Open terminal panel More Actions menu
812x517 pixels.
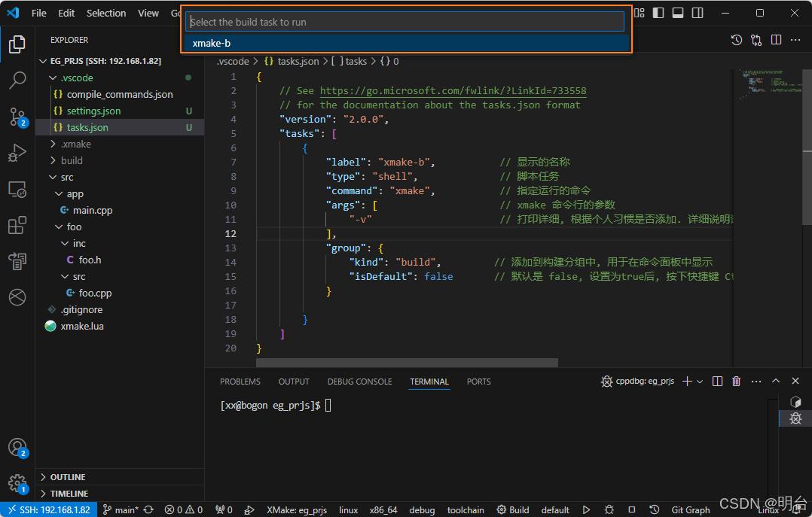tap(756, 382)
